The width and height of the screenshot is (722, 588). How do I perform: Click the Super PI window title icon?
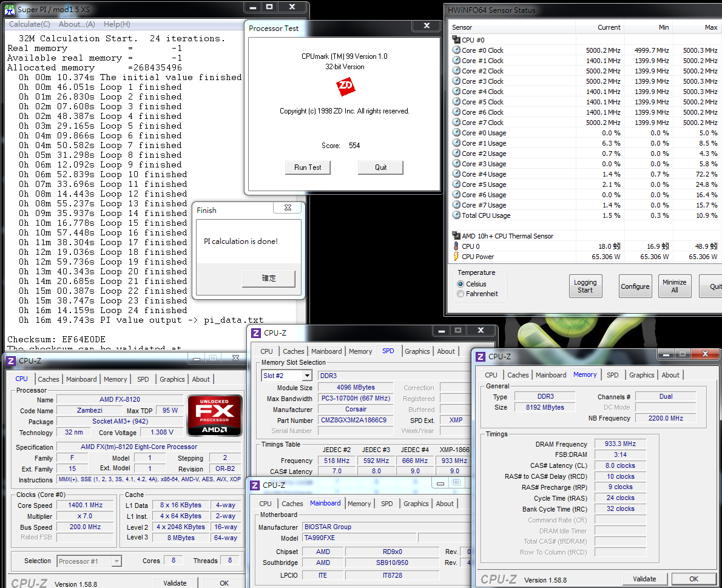pos(10,8)
